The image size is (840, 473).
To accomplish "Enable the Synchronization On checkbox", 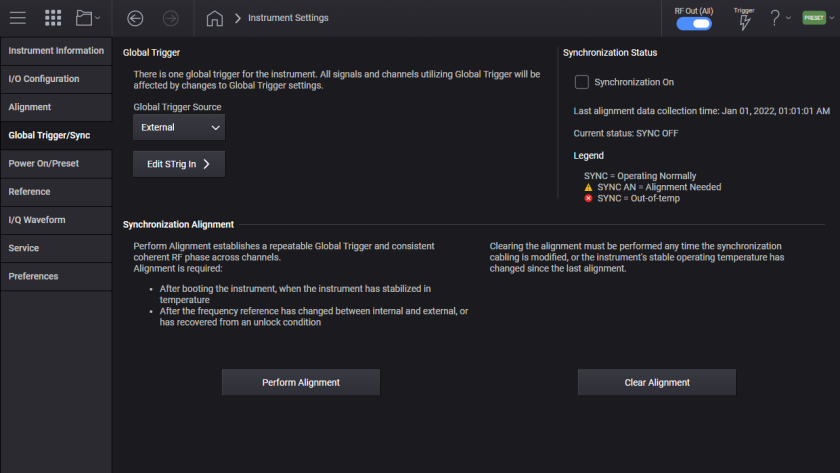I will pos(582,82).
